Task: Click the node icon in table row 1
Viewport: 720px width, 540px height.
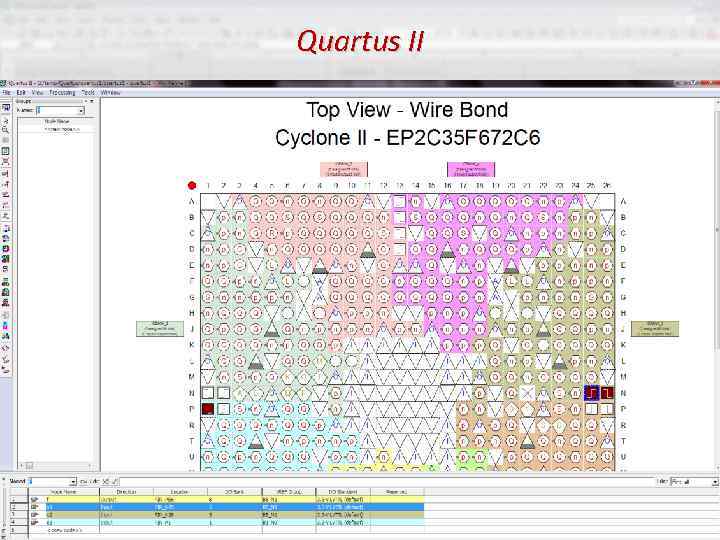Action: coord(35,500)
